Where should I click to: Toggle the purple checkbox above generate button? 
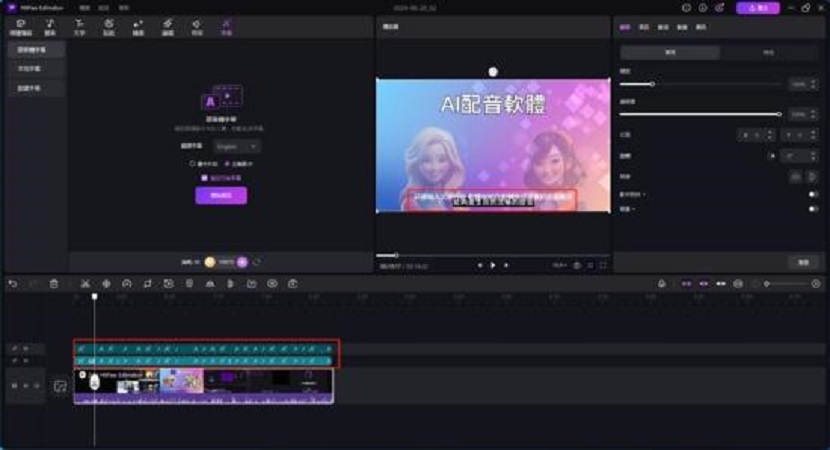click(x=203, y=177)
